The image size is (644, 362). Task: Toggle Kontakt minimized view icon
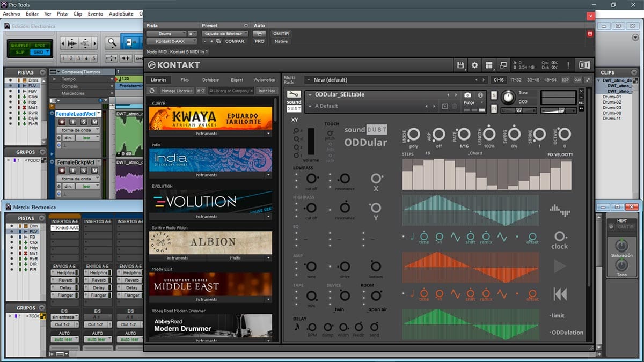pos(503,65)
